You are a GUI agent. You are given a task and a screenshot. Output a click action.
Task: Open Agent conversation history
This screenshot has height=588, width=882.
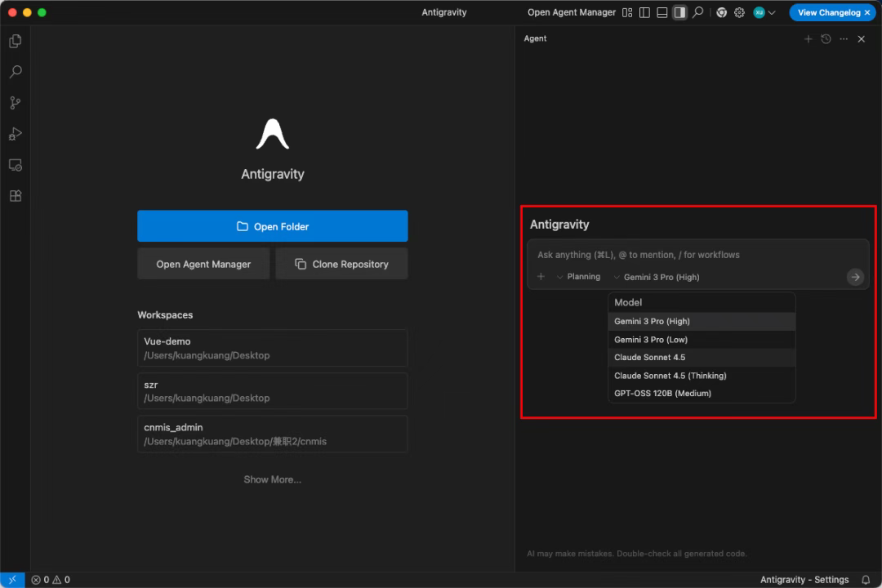826,39
